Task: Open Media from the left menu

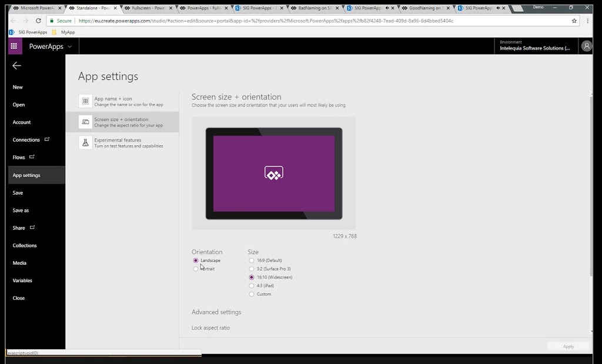Action: pos(19,263)
